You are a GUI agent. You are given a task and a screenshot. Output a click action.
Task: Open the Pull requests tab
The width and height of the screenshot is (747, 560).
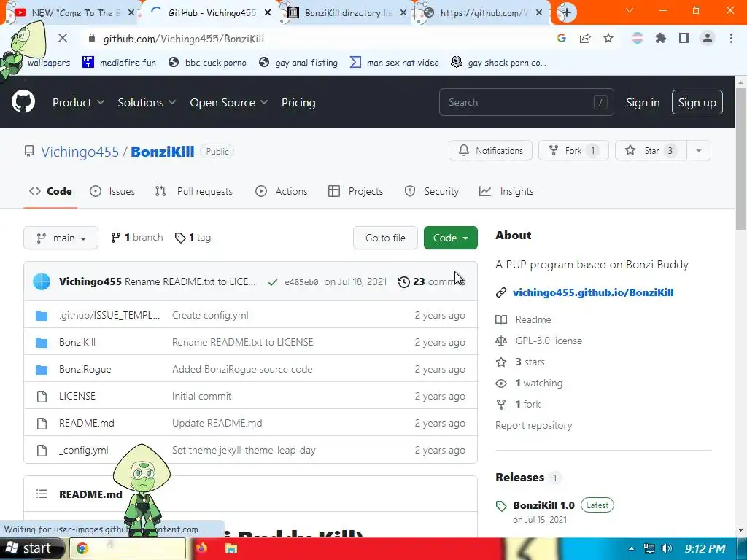tap(194, 191)
